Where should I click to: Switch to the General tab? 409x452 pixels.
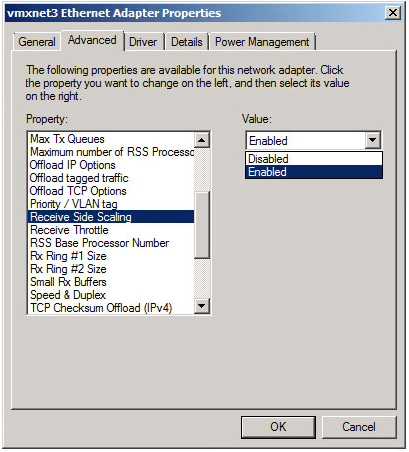tap(37, 42)
